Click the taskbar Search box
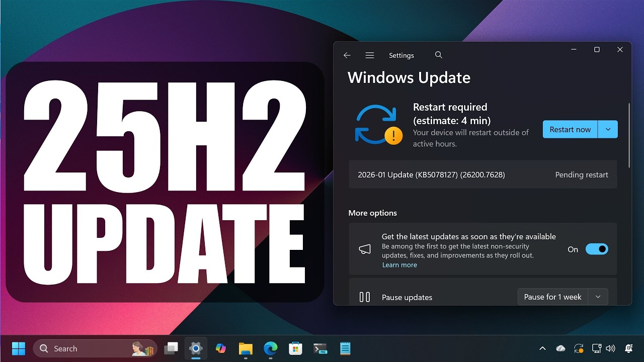The image size is (644, 362). [x=94, y=348]
